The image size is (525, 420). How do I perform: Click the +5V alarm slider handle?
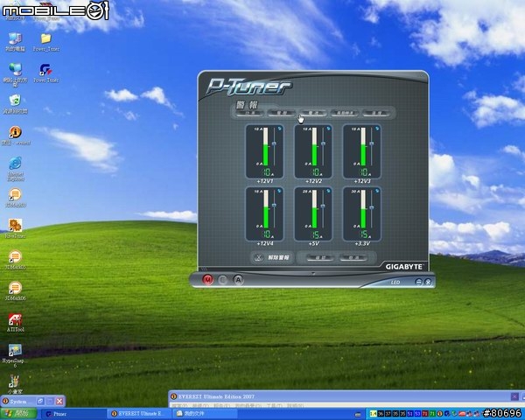(x=323, y=206)
